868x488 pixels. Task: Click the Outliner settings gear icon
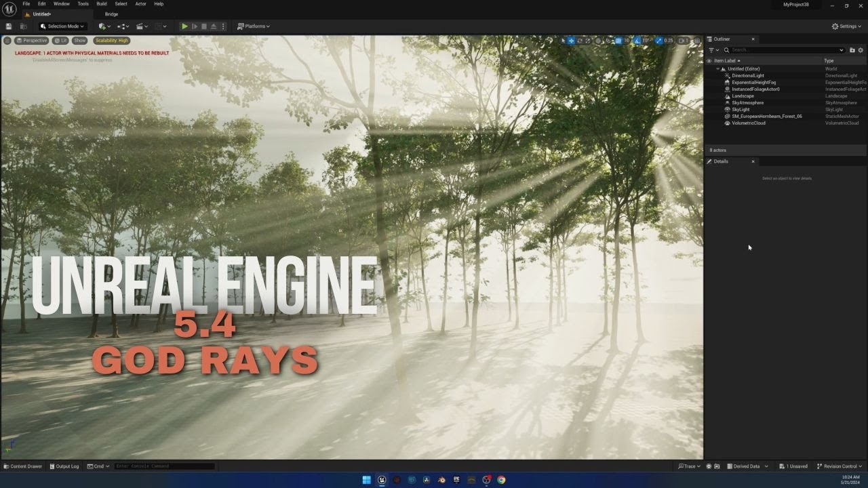coord(861,50)
